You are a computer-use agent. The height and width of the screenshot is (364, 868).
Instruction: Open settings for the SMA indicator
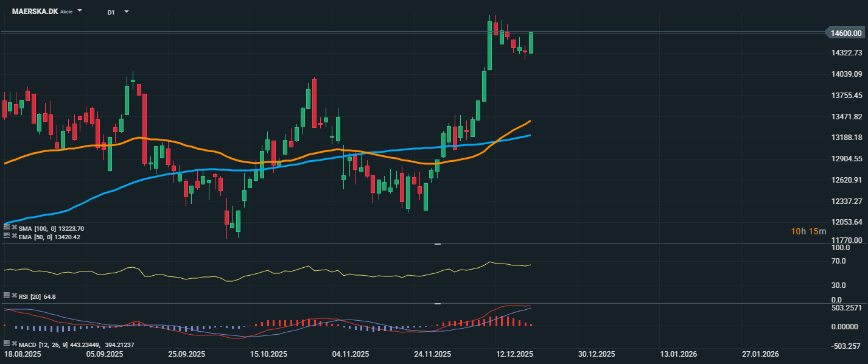click(7, 228)
